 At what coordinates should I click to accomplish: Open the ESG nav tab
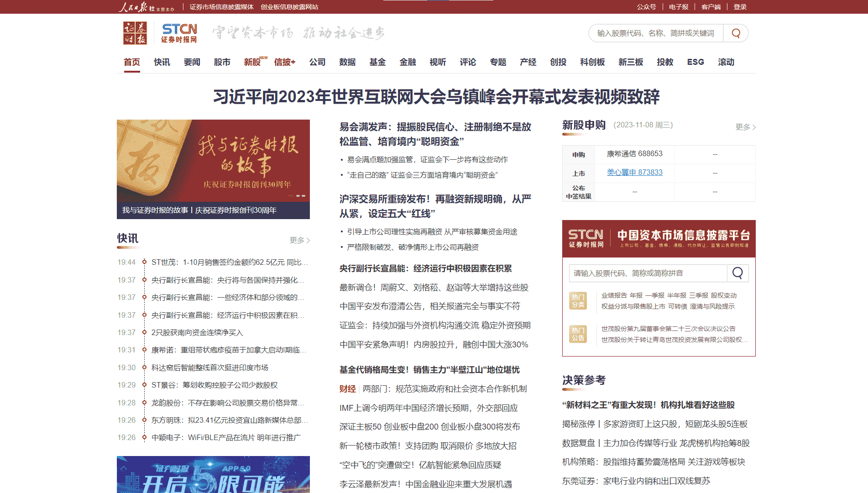point(695,62)
